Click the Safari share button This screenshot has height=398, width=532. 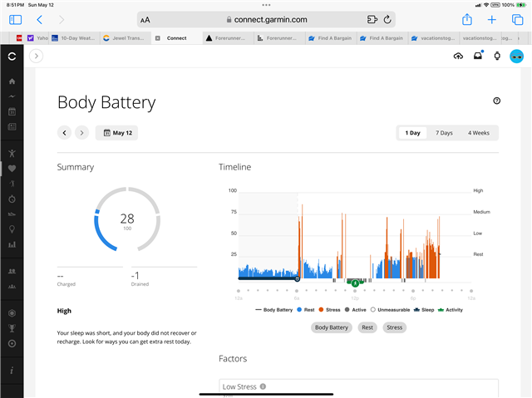(x=467, y=19)
